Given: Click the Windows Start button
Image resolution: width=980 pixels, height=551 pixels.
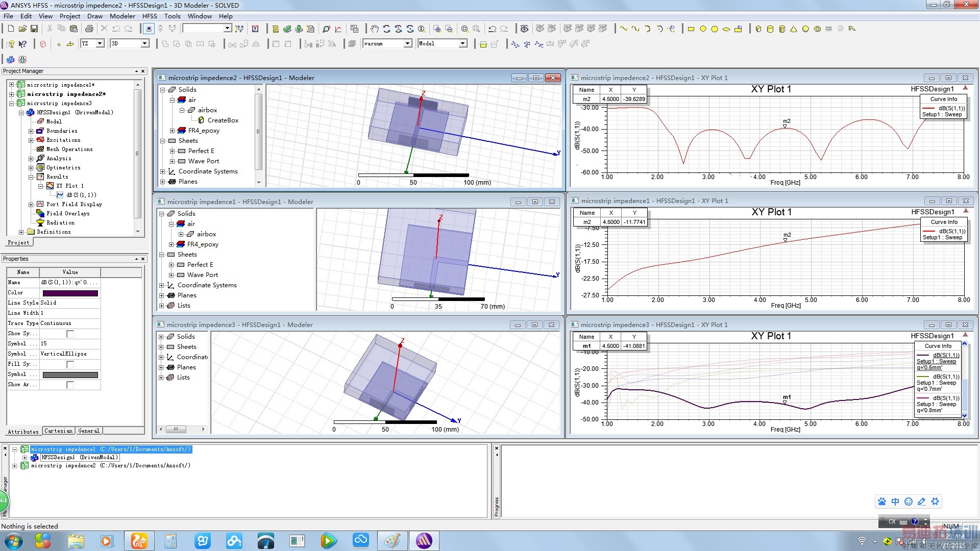Looking at the screenshot, I should point(14,540).
